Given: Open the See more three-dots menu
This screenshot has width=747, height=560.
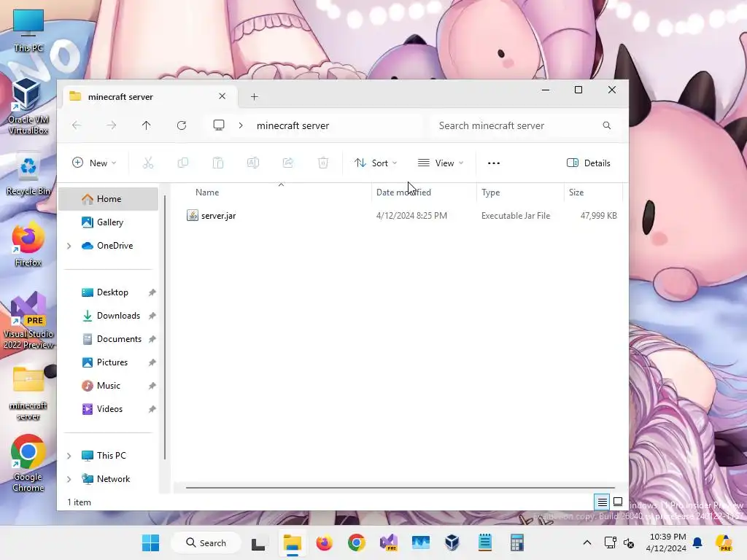Looking at the screenshot, I should point(494,163).
